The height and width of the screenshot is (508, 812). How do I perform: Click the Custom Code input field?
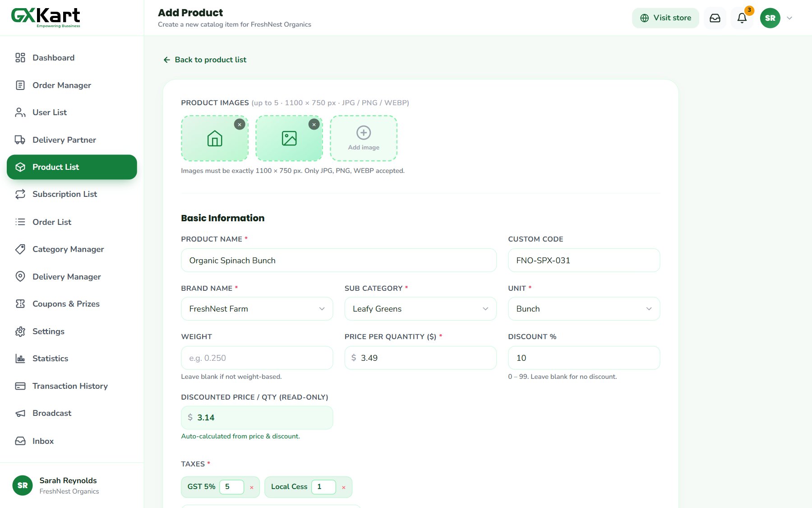(584, 261)
